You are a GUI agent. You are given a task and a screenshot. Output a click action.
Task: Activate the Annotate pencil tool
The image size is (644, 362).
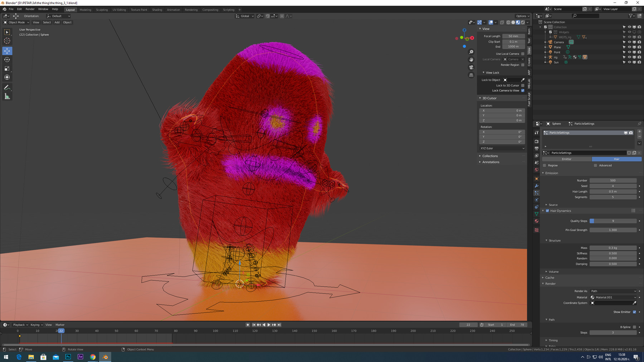pyautogui.click(x=7, y=88)
